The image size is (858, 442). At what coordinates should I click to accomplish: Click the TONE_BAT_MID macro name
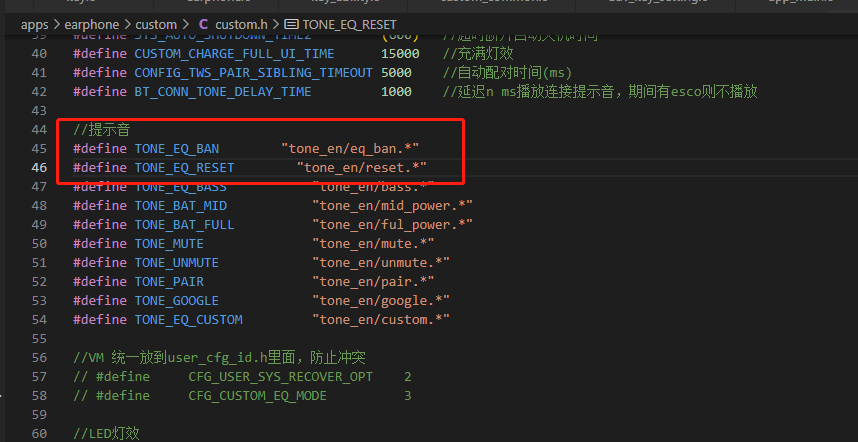click(181, 206)
